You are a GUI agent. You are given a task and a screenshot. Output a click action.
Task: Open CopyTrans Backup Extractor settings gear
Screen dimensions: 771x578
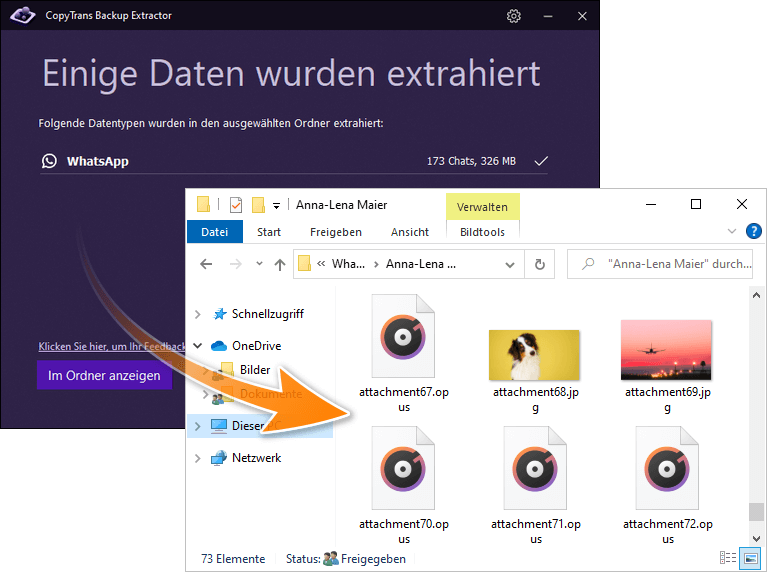[513, 16]
